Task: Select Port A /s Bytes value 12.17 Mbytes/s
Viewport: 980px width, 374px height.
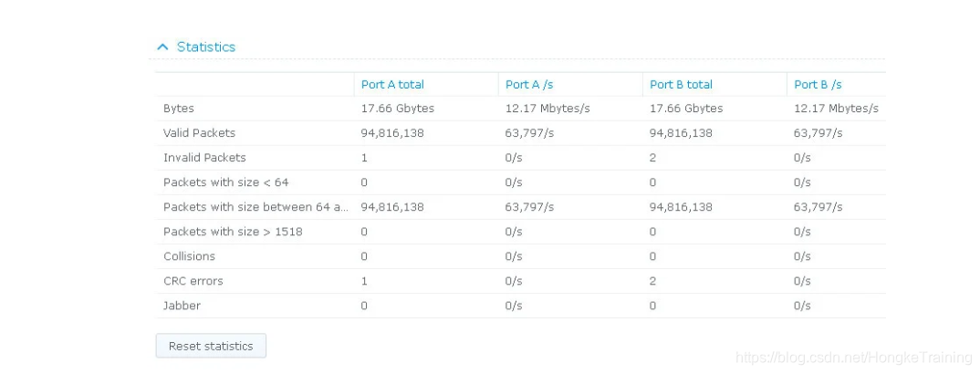Action: coord(547,109)
